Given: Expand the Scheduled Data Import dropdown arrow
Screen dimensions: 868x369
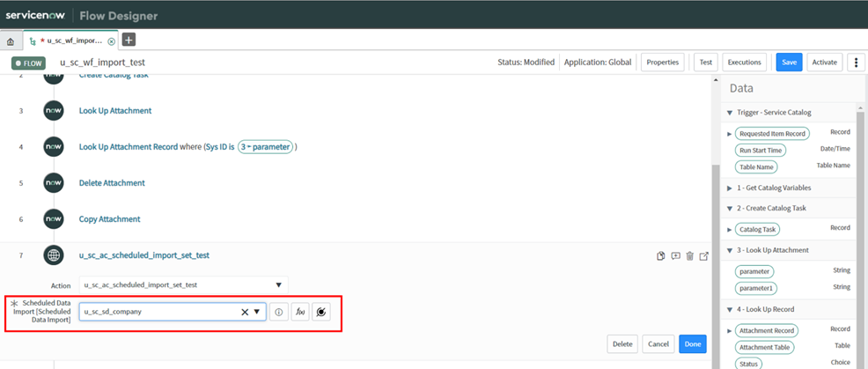Looking at the screenshot, I should coord(257,312).
